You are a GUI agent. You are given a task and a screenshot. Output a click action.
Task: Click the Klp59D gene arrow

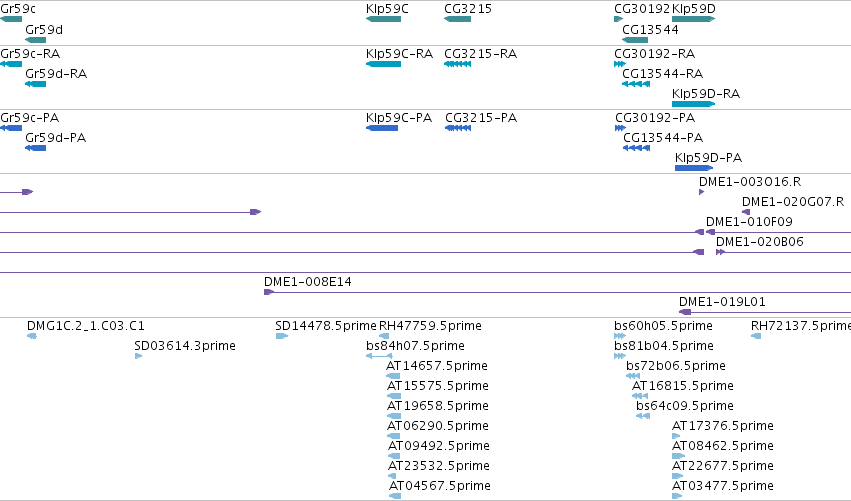point(694,19)
